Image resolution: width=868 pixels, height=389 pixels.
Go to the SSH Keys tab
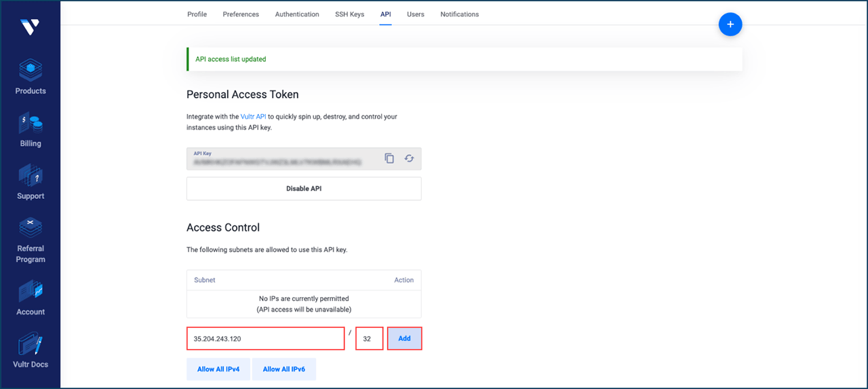point(349,14)
